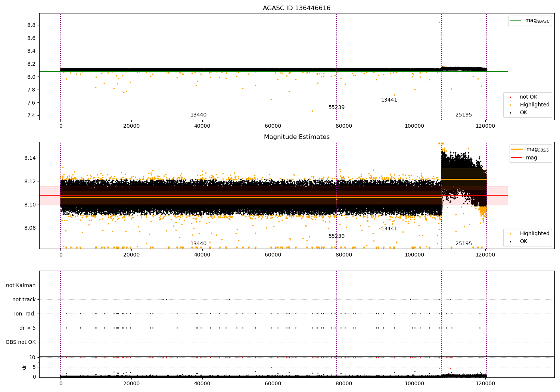Screen dimensions: 560x392
Task: Click the 'AGASC ID 136446616' plot title
Action: [296, 8]
